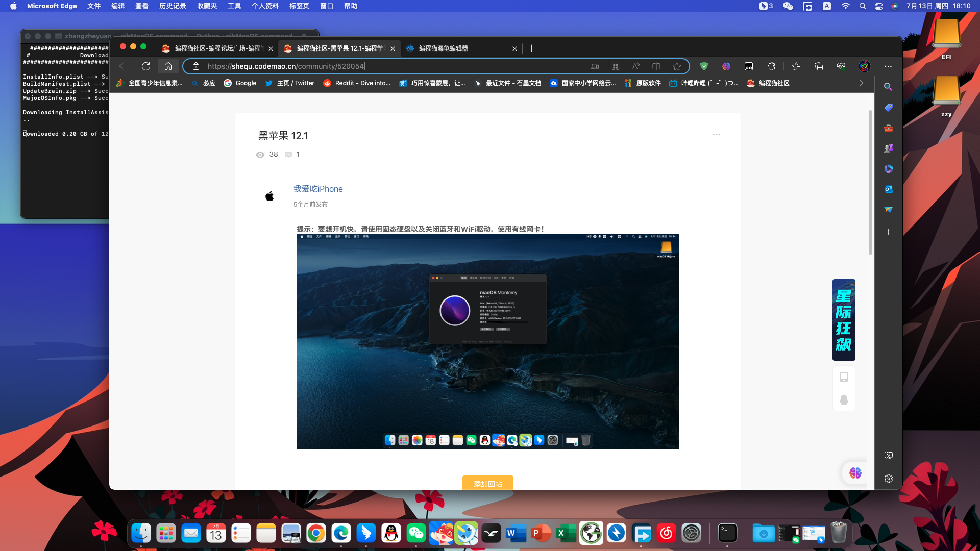Viewport: 980px width, 551px height.
Task: Open the post options three-dot menu
Action: (x=716, y=135)
